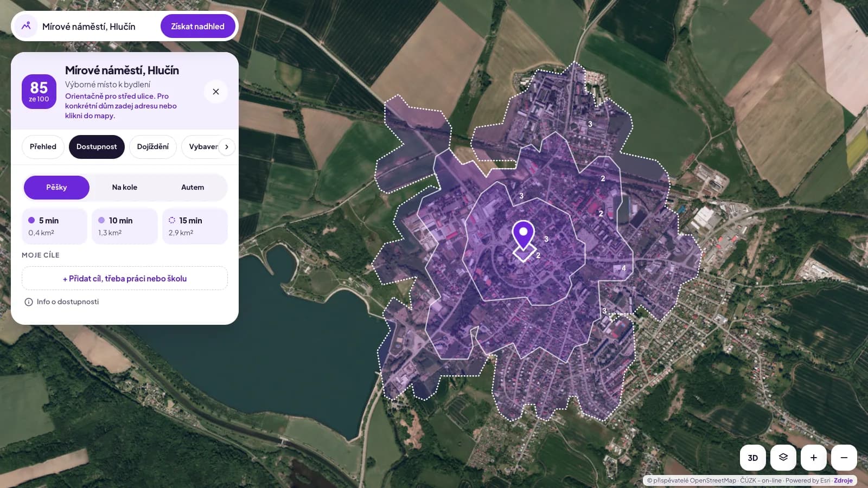Close the Mírové náměstí info panel
Image resolution: width=868 pixels, height=488 pixels.
pyautogui.click(x=216, y=92)
